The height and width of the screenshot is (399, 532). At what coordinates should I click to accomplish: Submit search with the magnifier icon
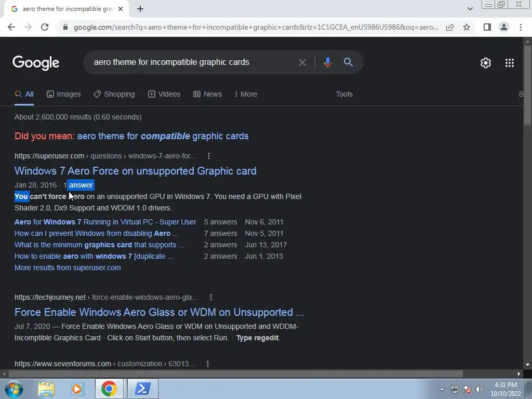[348, 62]
